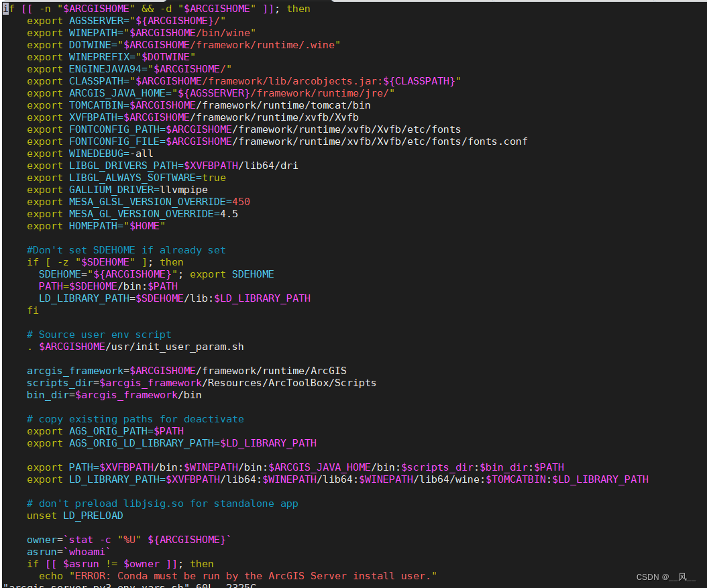Click the comment "#Don't set SDEHOME if already set"
Screen dimensions: 707x588
[x=126, y=251]
